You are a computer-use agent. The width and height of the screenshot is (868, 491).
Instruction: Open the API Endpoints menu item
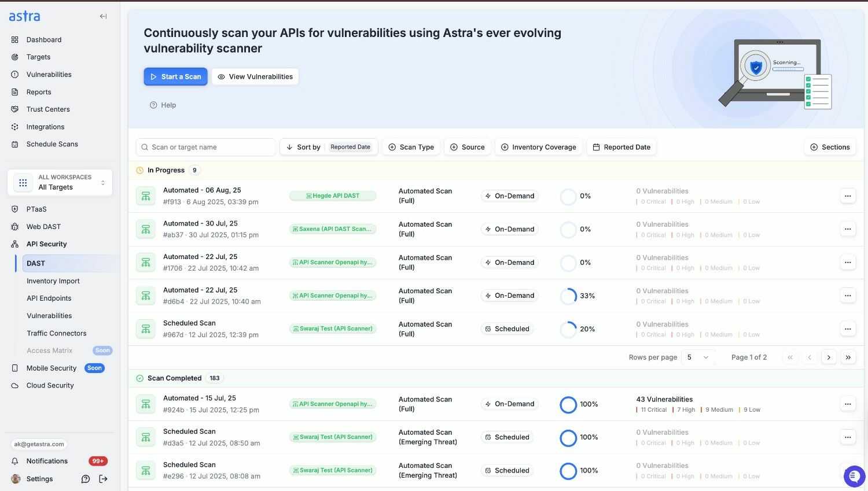[49, 298]
